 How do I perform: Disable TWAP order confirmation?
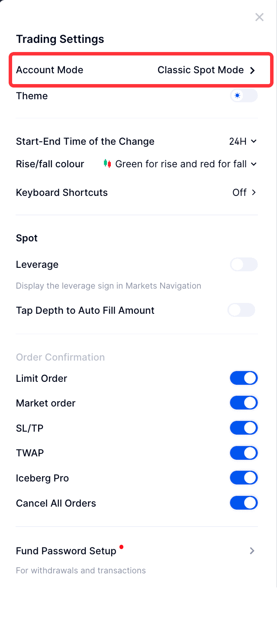(x=244, y=453)
